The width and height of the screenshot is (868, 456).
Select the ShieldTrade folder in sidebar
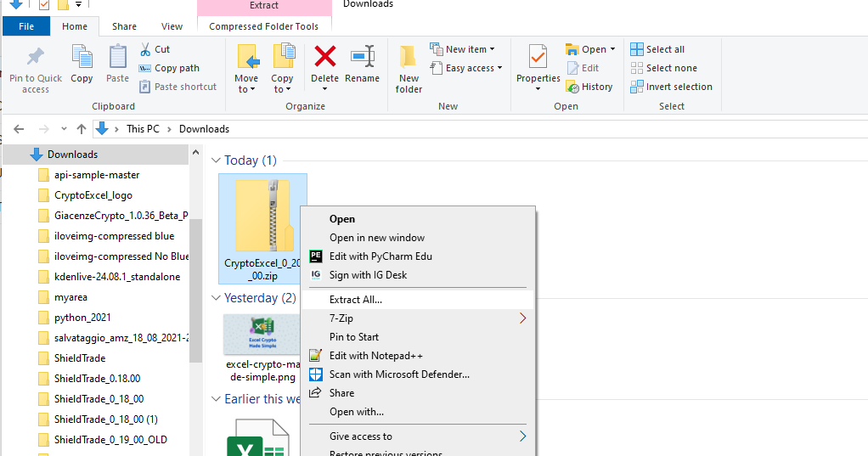pos(80,358)
